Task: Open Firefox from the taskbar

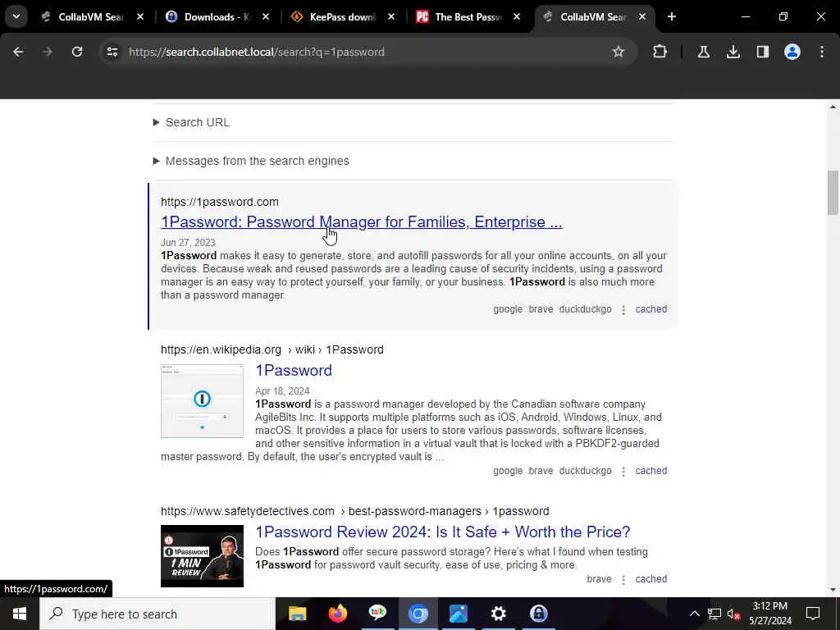Action: pos(337,614)
